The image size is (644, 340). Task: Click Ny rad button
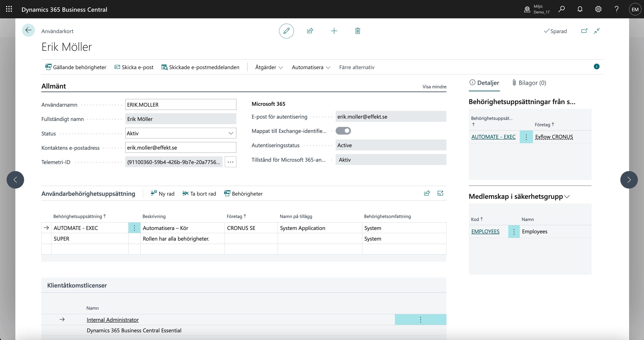tap(163, 194)
